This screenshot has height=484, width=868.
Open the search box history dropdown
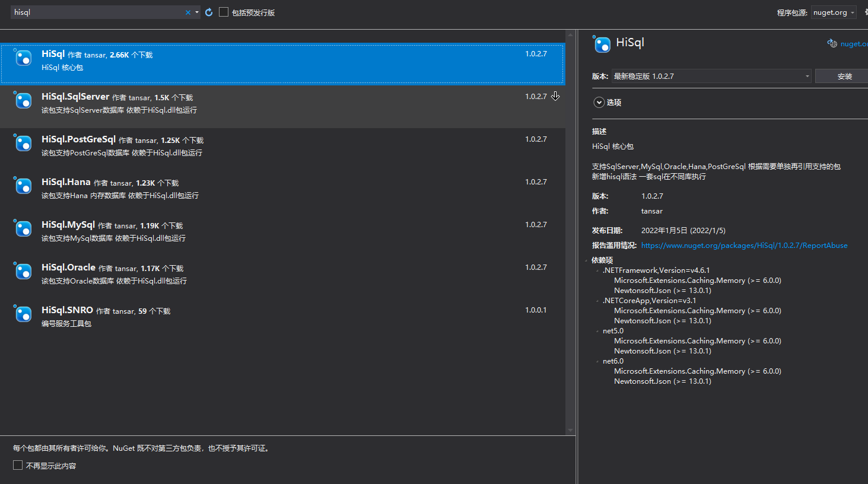pos(197,12)
